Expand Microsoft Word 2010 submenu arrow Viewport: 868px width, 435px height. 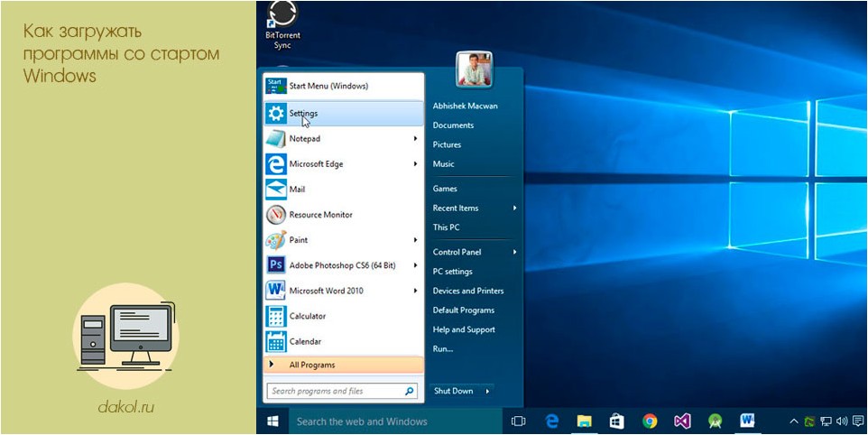415,291
